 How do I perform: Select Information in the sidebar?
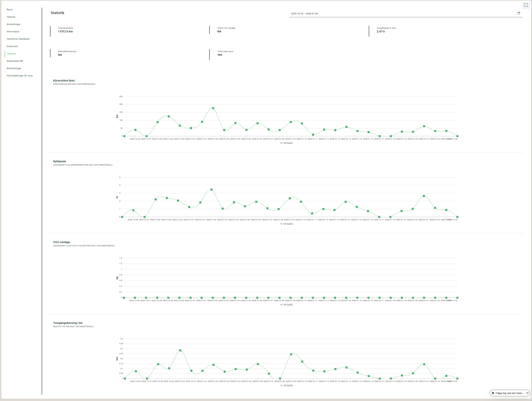pos(13,32)
